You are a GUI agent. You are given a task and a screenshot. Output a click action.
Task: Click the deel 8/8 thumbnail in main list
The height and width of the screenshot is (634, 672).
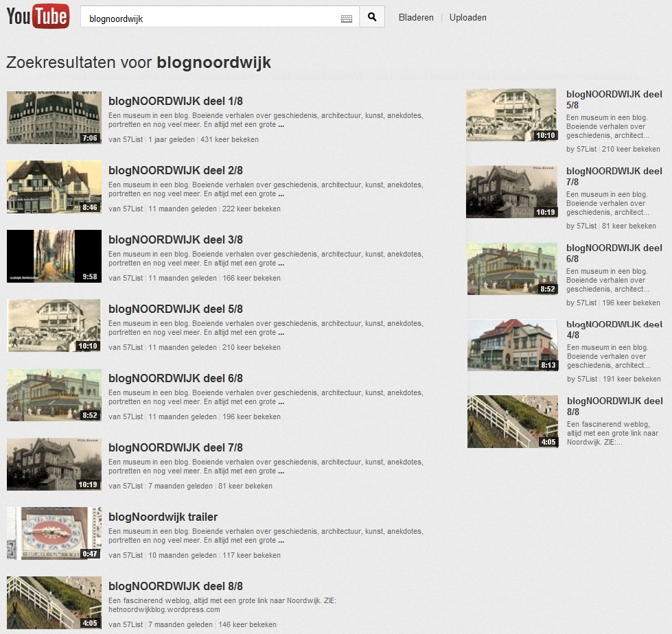[54, 602]
